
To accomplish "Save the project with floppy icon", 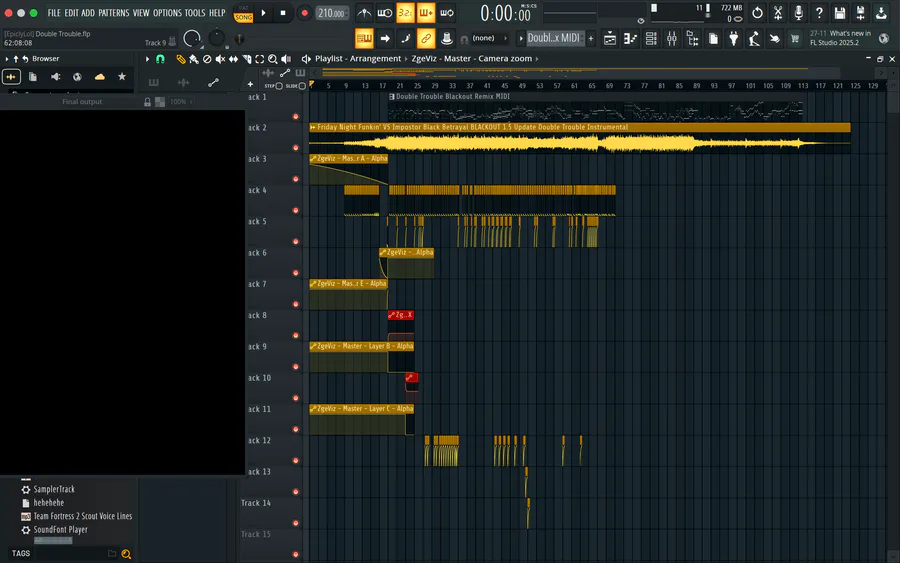I will 840,13.
